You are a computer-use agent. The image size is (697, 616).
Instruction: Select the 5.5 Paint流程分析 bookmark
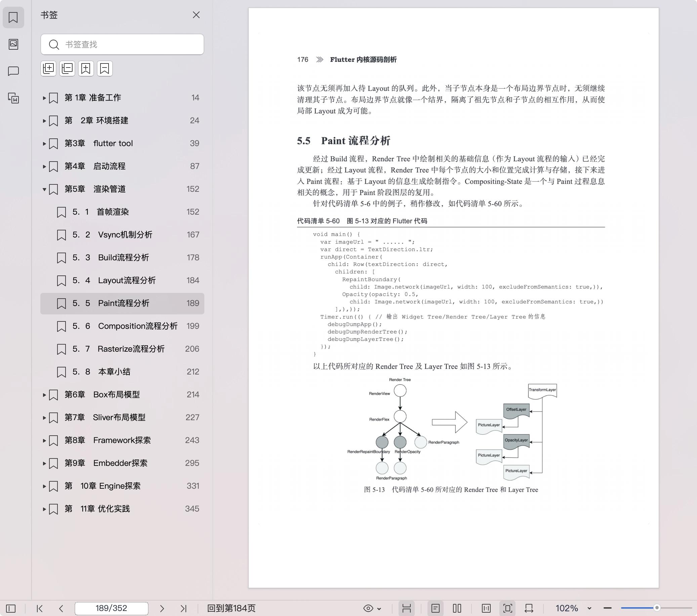coord(122,303)
